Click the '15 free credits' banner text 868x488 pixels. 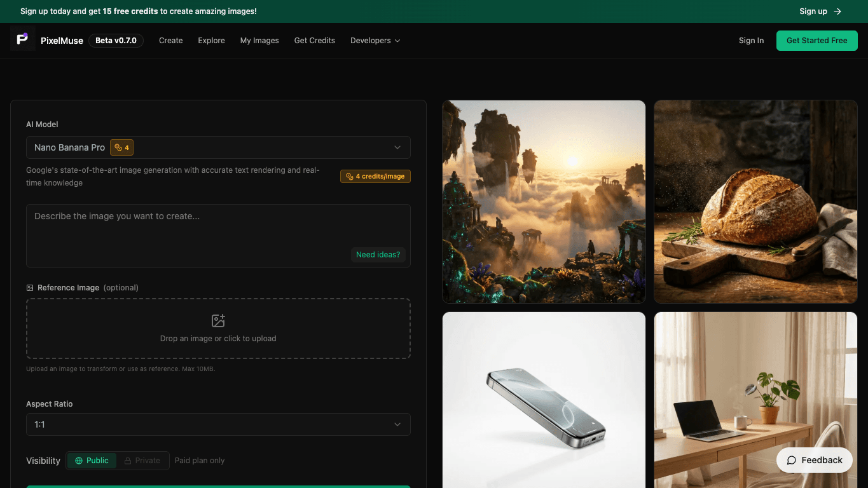point(130,11)
